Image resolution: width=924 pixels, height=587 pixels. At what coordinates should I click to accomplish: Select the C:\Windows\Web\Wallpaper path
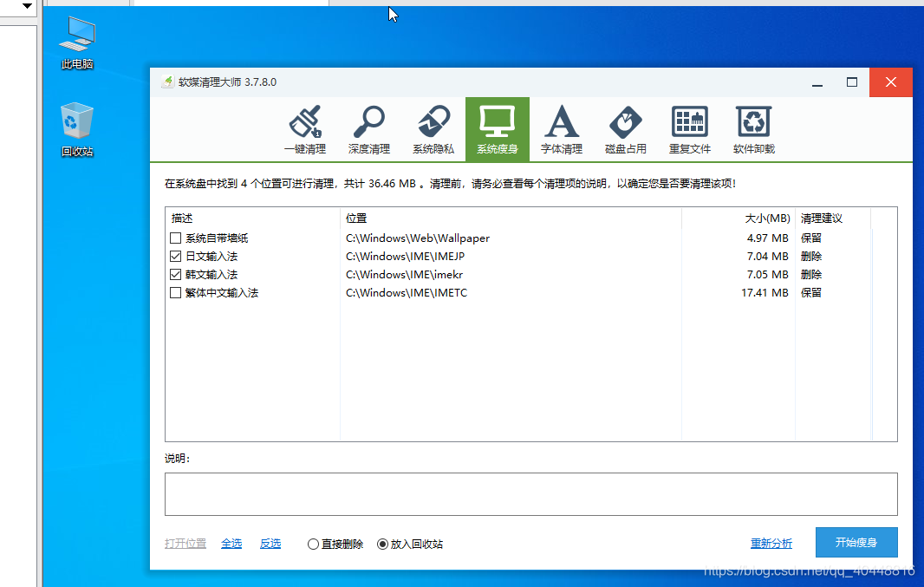pyautogui.click(x=418, y=238)
